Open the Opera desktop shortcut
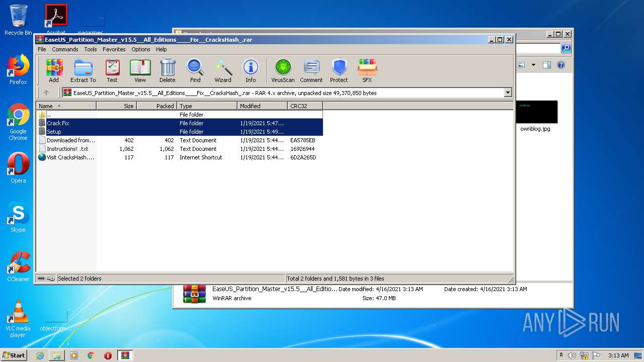Screen dimensions: 644x362 [x=18, y=168]
